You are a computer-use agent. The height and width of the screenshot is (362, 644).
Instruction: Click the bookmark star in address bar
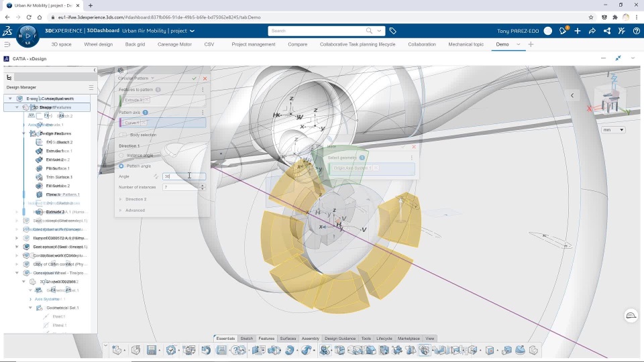coord(591,17)
